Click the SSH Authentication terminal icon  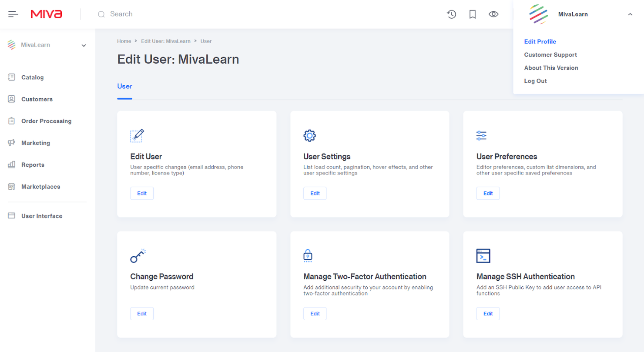tap(483, 256)
